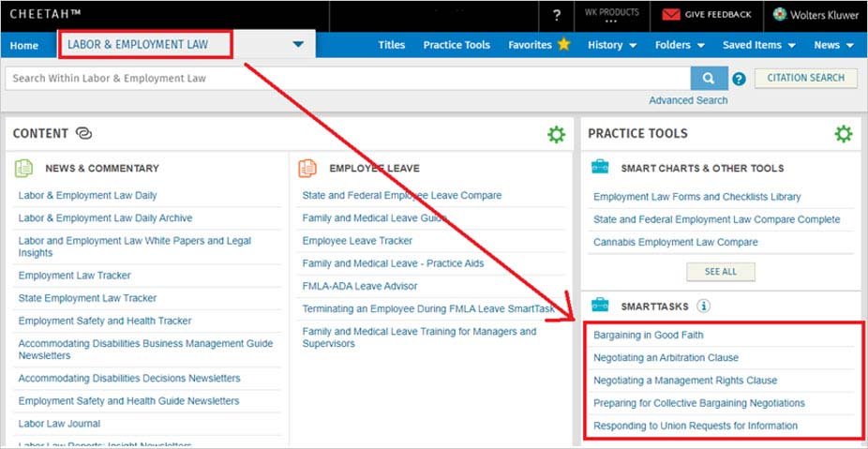This screenshot has width=868, height=449.
Task: Click the search magnifier button
Action: (x=709, y=79)
